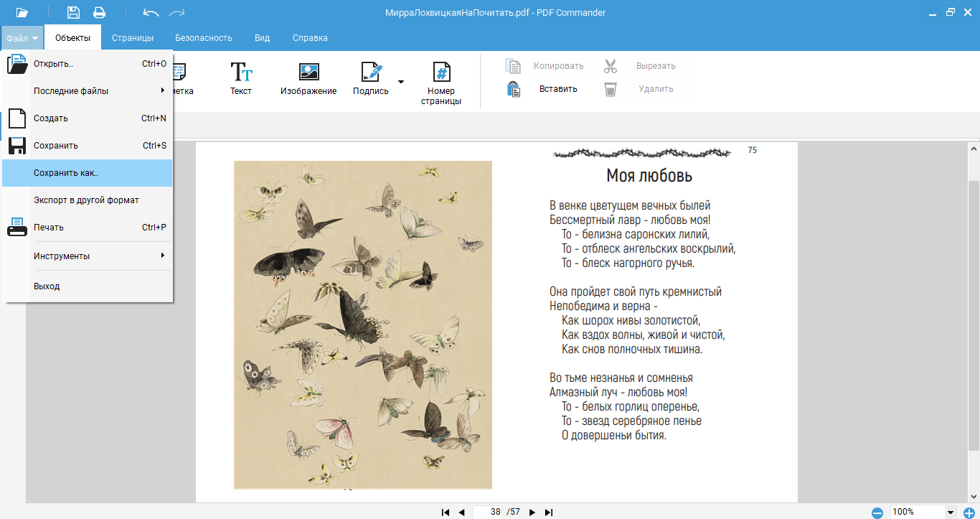This screenshot has width=980, height=519.
Task: Click the line "Как снов полночных тишина."
Action: pos(632,349)
